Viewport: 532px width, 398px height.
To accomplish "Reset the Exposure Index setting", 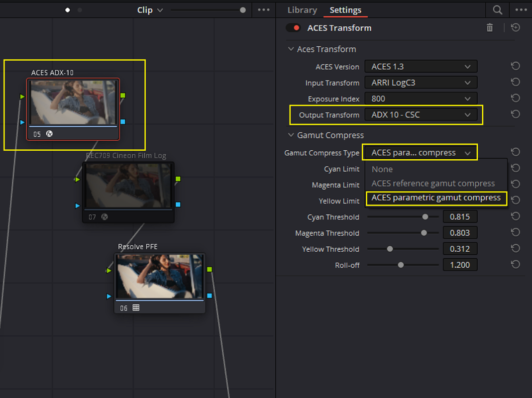I will (516, 99).
